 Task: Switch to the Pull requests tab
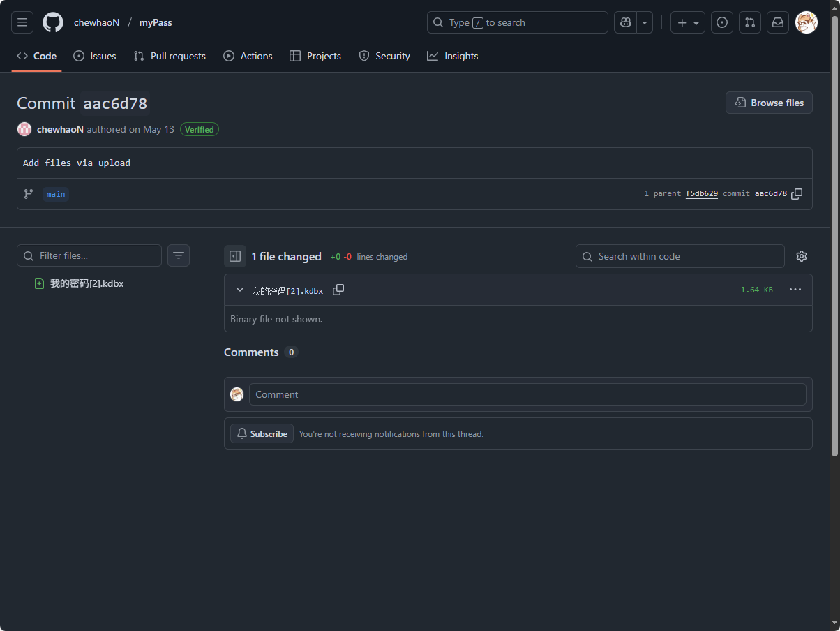[170, 56]
